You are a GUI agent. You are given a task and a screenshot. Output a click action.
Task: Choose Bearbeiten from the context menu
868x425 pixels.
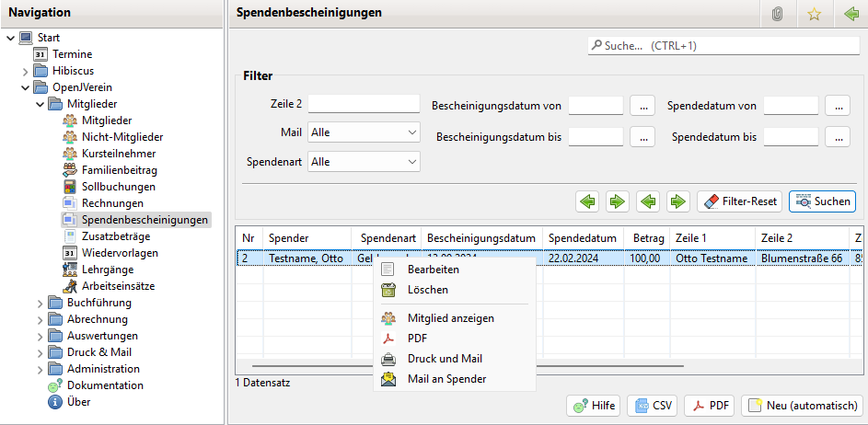coord(433,270)
